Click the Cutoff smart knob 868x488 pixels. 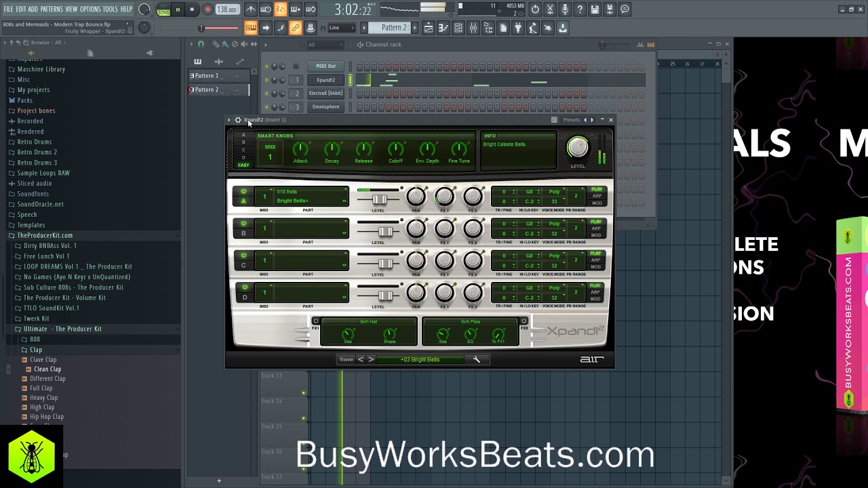395,148
